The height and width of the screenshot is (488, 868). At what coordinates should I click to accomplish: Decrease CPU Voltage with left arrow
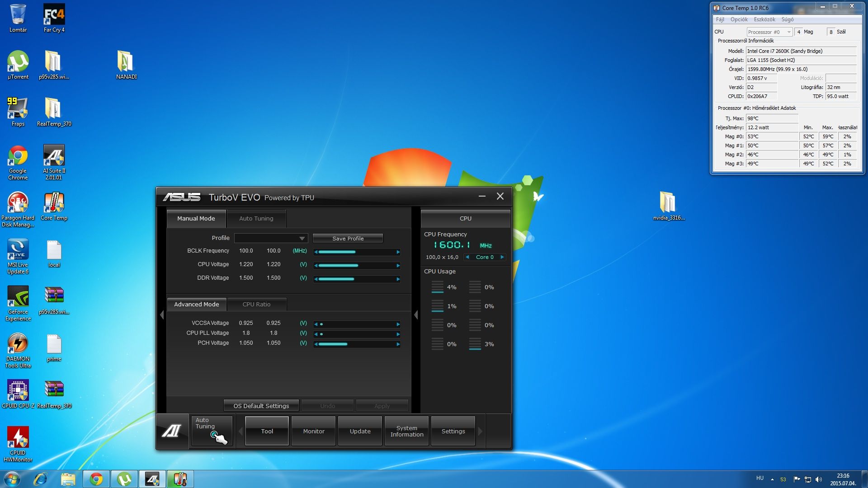click(316, 266)
